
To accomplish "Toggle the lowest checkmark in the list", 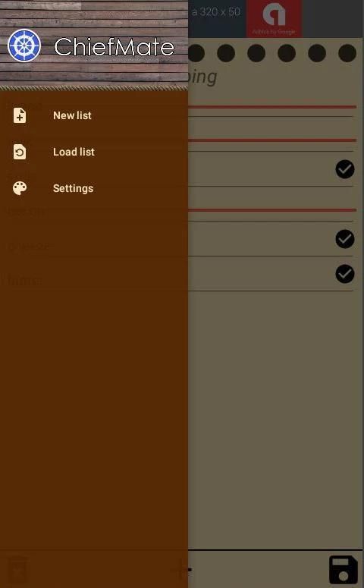I will click(x=345, y=274).
